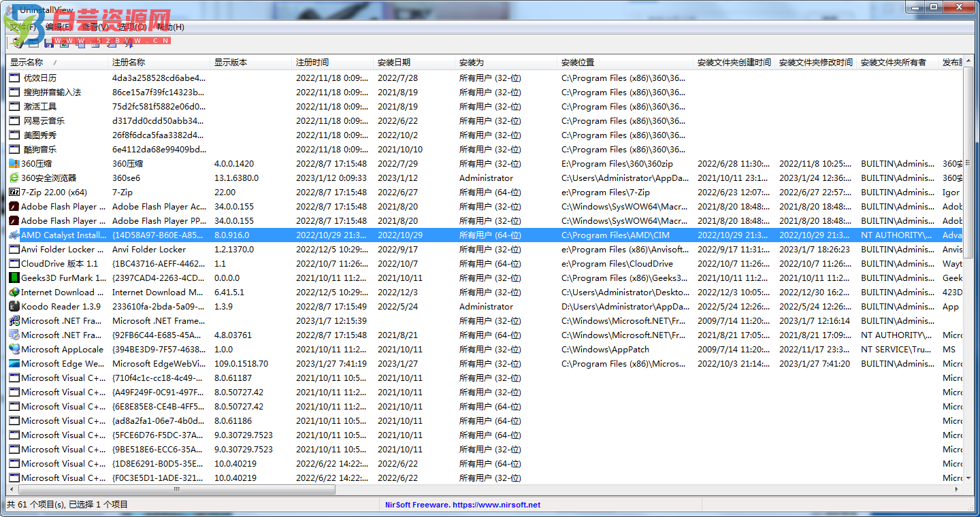This screenshot has width=980, height=517.
Task: Click the horizontal scrollbar right arrow
Action: 958,489
